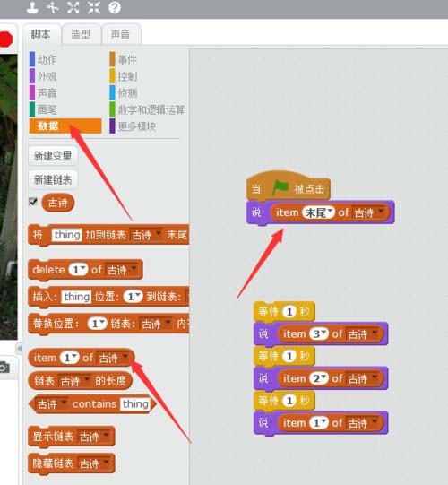The image size is (448, 485).
Task: Open the 古诗 dropdown in the 显示链表 block
Action: point(94,437)
